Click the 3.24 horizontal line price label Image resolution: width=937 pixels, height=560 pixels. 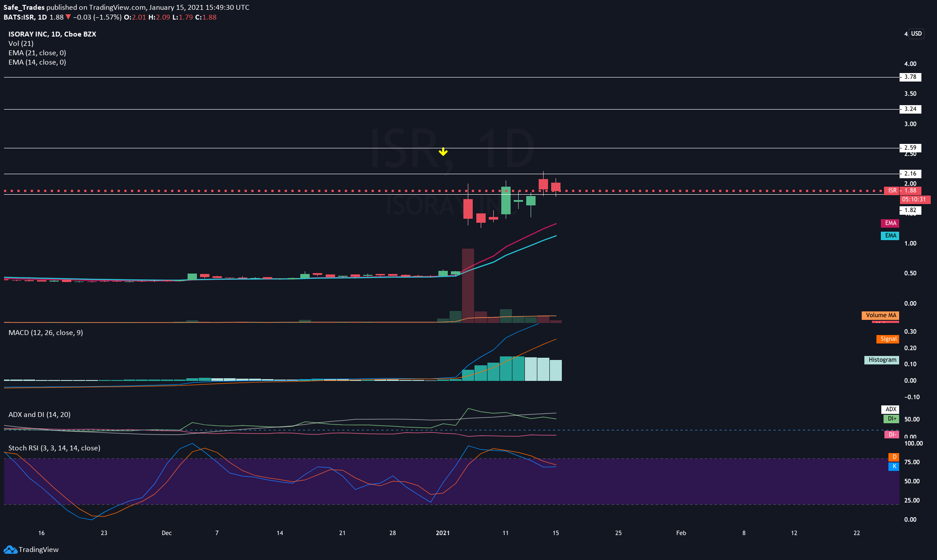pyautogui.click(x=910, y=109)
